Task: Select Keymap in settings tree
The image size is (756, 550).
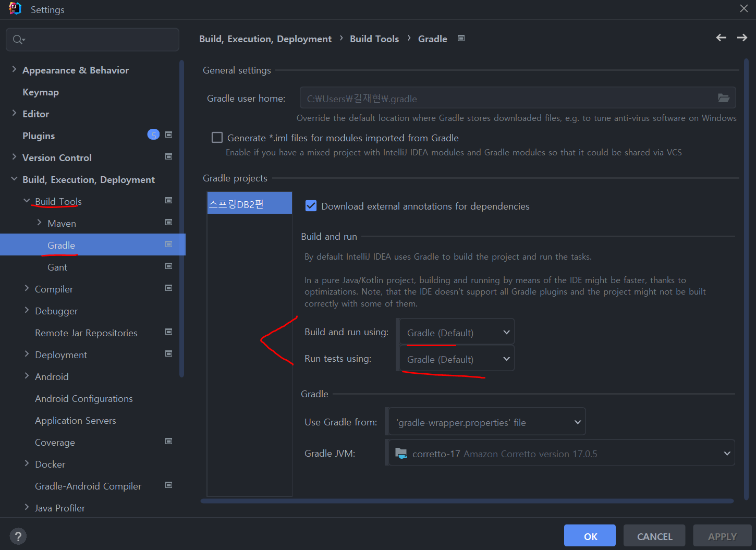Action: point(41,92)
